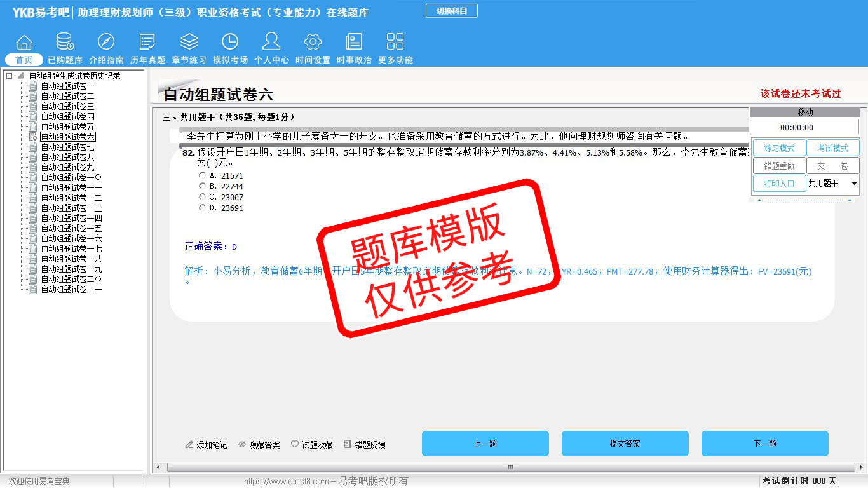Click the horizontal scrollbar at bottom

click(x=510, y=467)
